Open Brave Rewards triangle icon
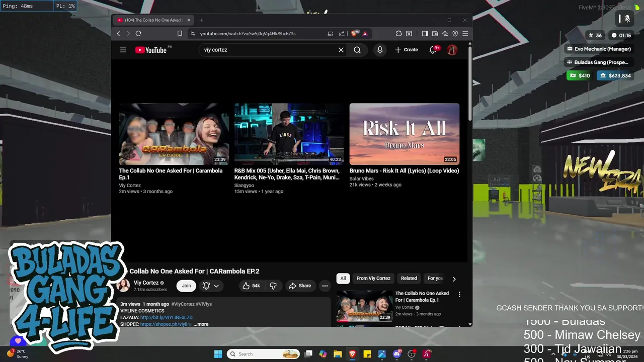The image size is (644, 362). point(365,34)
